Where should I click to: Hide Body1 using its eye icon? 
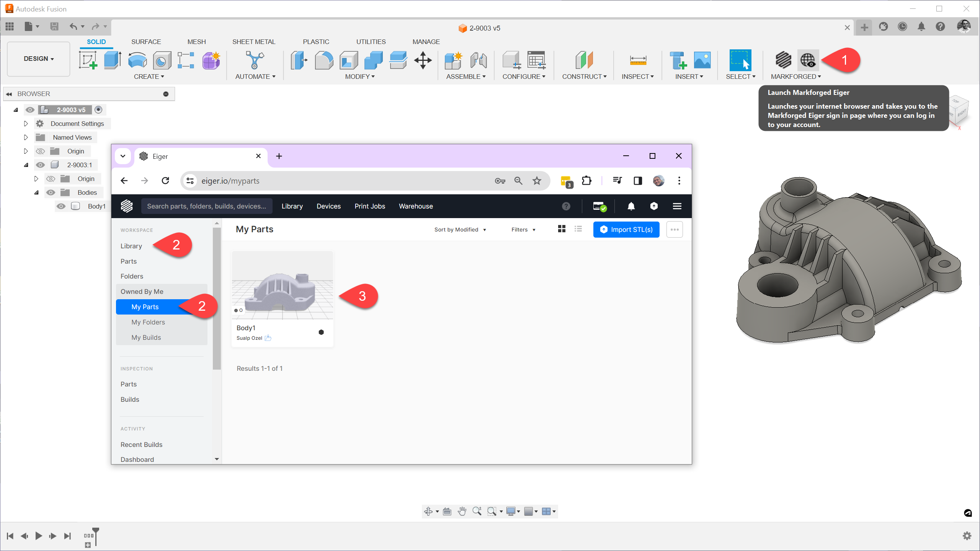pyautogui.click(x=61, y=206)
